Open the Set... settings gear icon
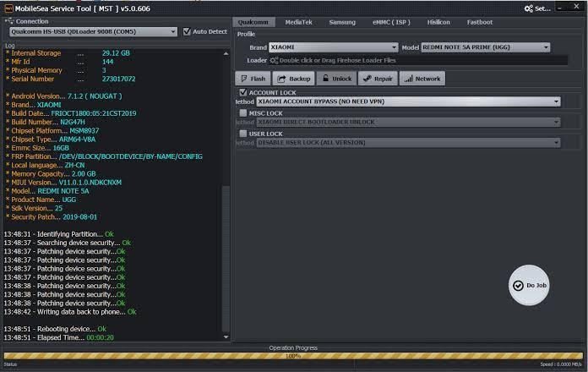 click(528, 8)
